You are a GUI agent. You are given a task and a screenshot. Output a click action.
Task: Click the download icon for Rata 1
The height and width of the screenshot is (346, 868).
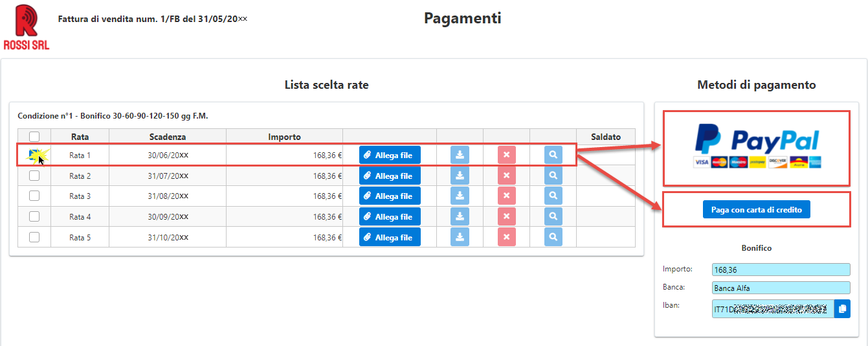(460, 155)
